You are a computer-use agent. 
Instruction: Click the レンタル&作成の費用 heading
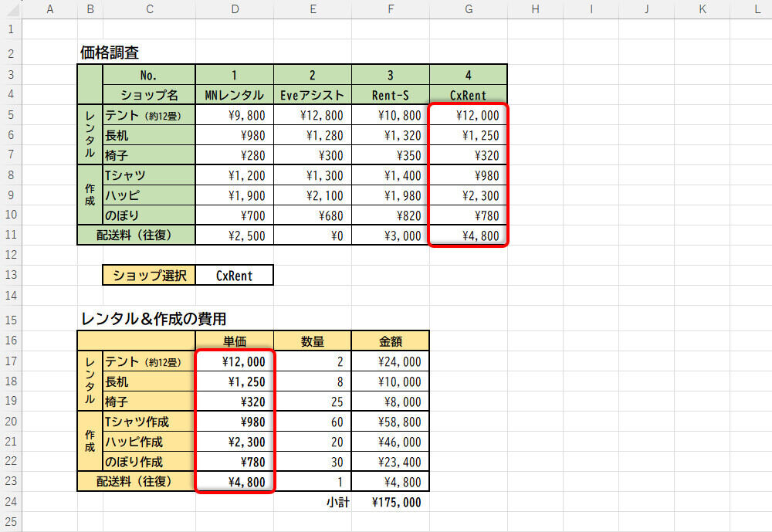[x=153, y=319]
